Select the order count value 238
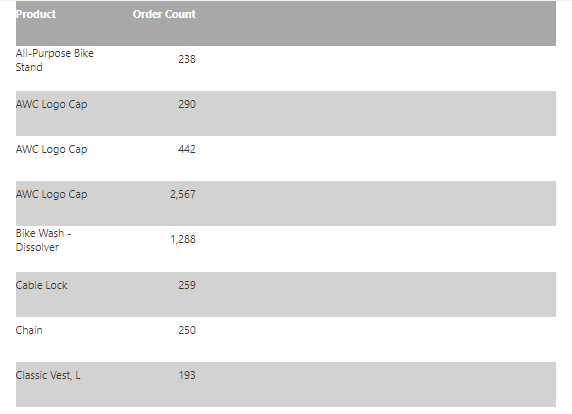Viewport: 572px width, 414px height. (187, 59)
